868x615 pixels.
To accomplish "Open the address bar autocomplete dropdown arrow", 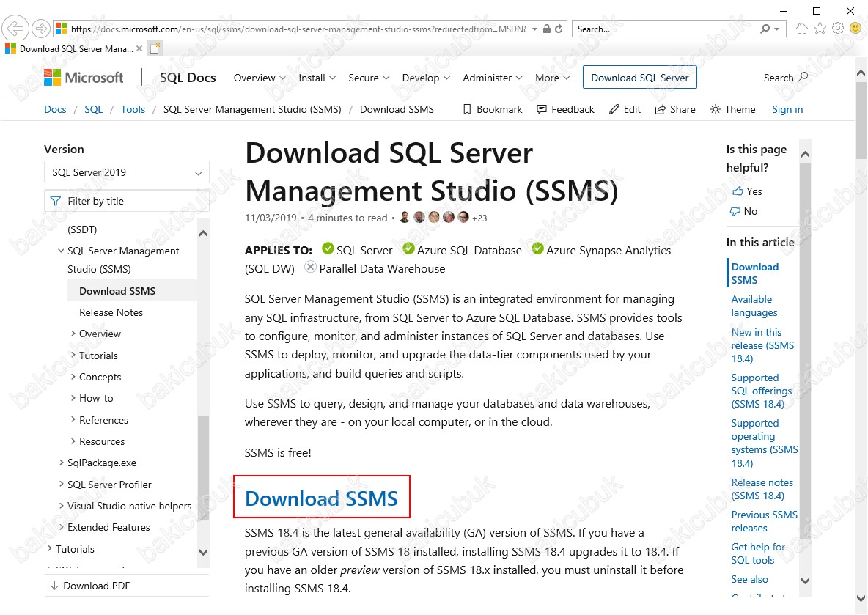I will point(534,29).
